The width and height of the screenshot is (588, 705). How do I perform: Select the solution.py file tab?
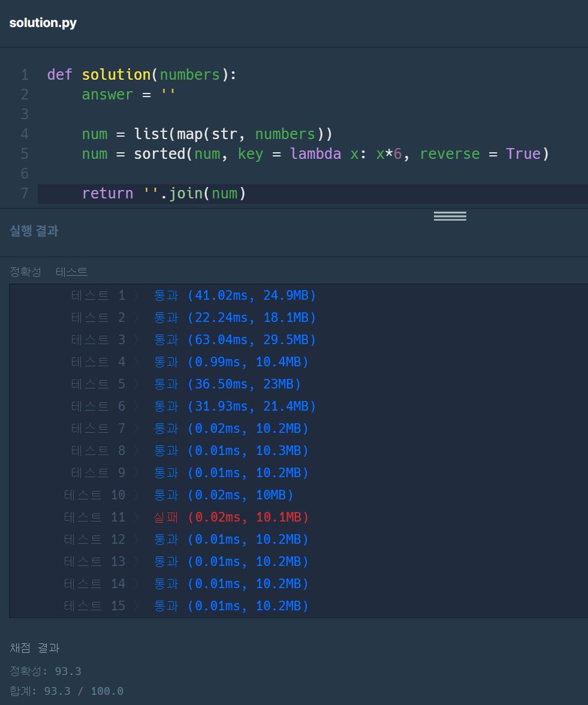click(43, 23)
